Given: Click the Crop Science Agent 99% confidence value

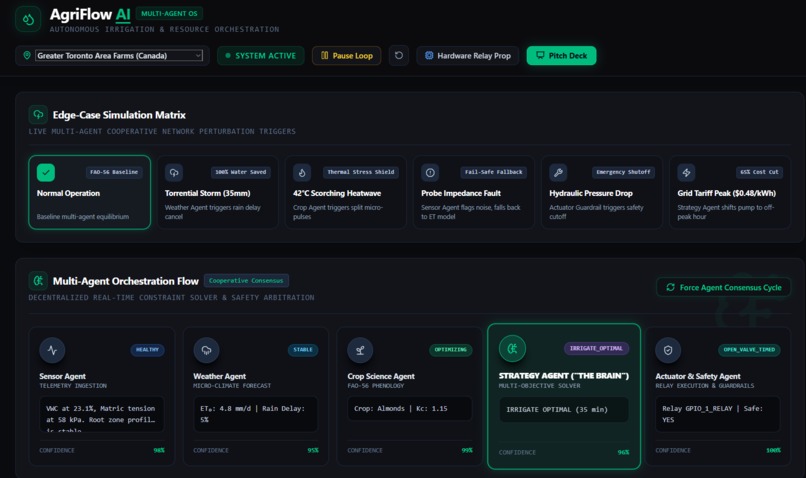Looking at the screenshot, I should click(x=467, y=450).
